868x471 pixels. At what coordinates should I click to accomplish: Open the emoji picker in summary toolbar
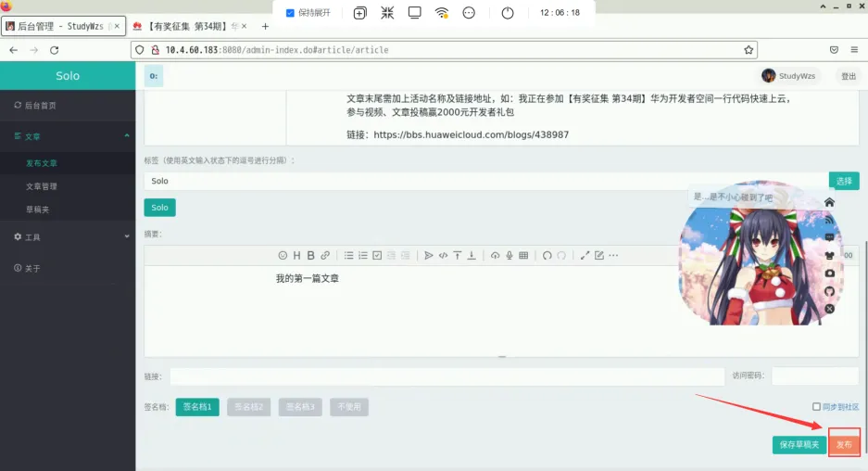point(283,256)
